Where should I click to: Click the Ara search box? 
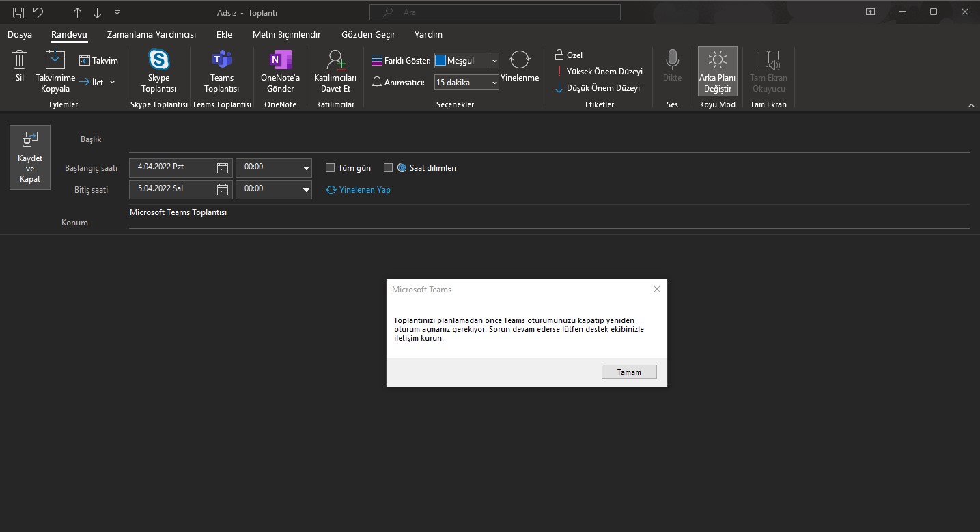[x=495, y=12]
